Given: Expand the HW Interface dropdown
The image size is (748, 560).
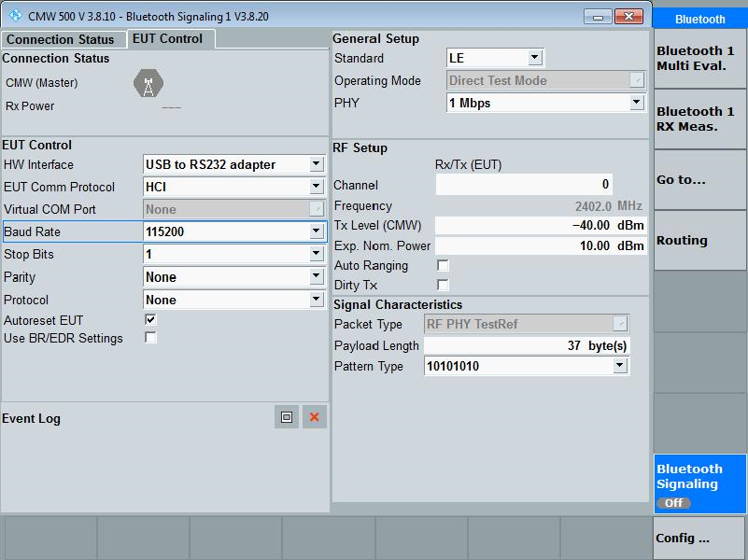Looking at the screenshot, I should (x=234, y=164).
